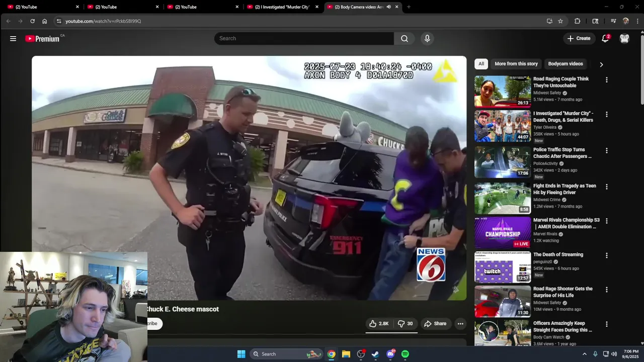Open more actions ellipsis below video
The height and width of the screenshot is (362, 644).
click(x=460, y=324)
